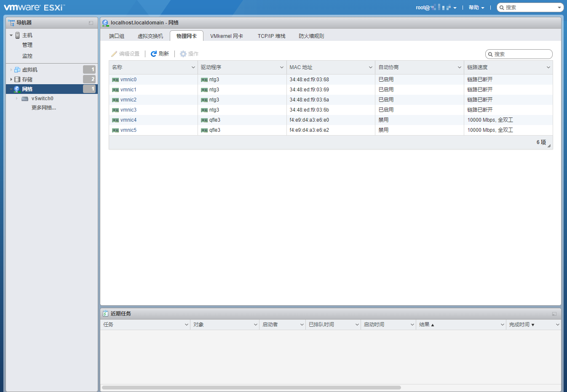Click the magnifier in top search box
Screen dimensions: 567x392
tap(502, 8)
